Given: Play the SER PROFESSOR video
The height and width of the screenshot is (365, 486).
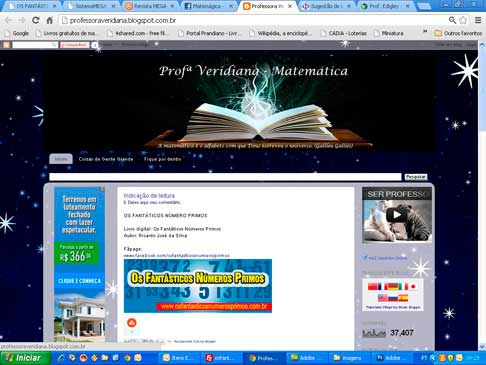Looking at the screenshot, I should [x=396, y=215].
